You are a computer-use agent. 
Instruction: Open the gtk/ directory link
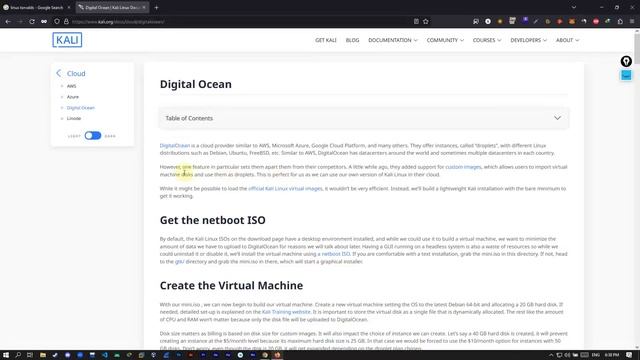pyautogui.click(x=180, y=262)
